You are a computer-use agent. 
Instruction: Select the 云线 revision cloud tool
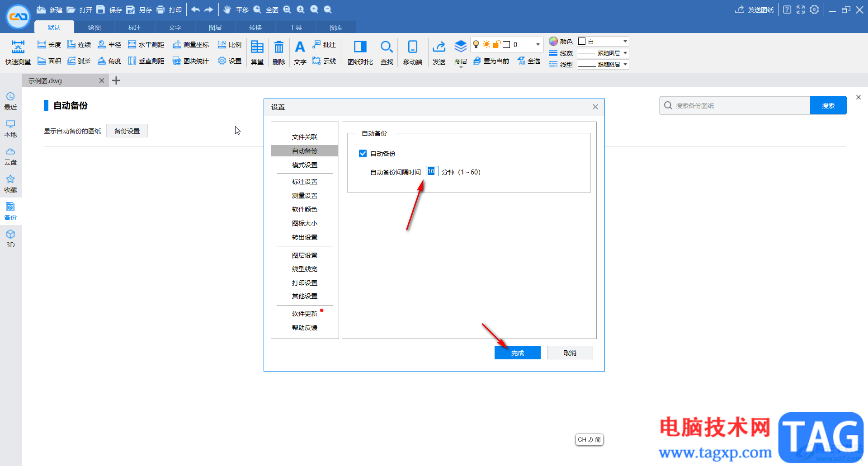tap(324, 61)
